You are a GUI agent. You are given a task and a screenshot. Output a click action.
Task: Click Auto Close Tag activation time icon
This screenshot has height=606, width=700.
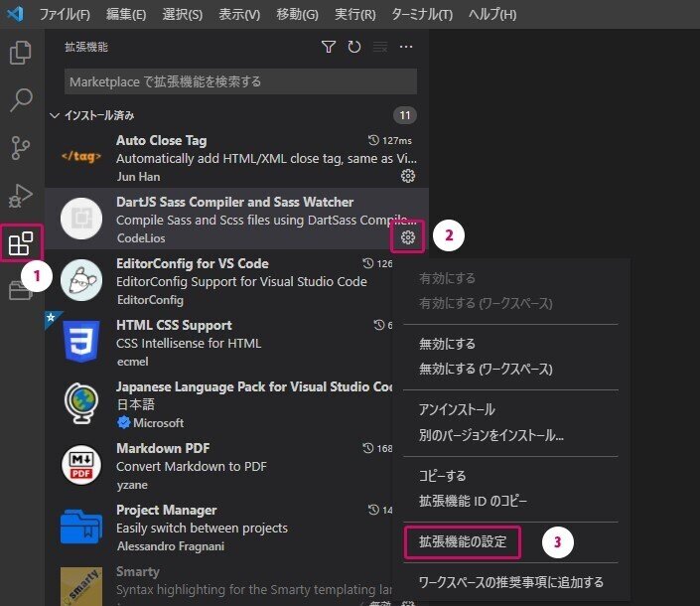tap(373, 140)
